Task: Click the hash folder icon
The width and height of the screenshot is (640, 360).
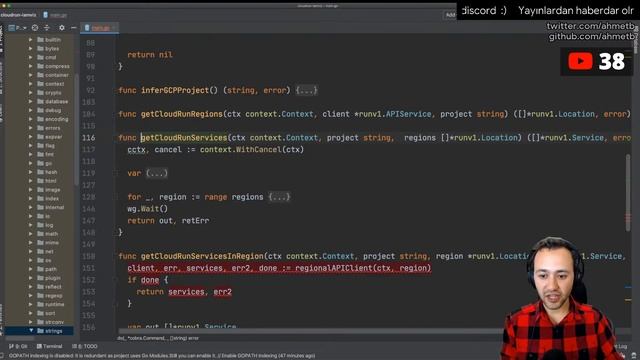Action: point(40,172)
